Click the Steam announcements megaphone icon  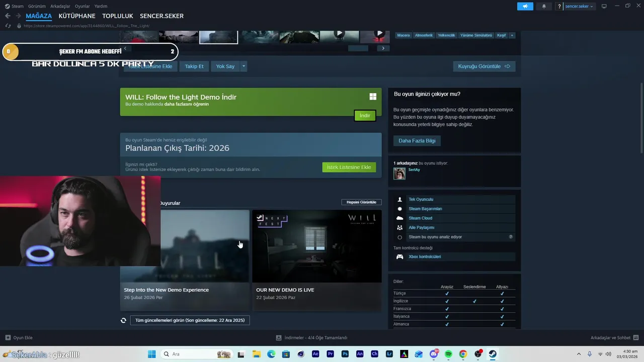point(525,6)
